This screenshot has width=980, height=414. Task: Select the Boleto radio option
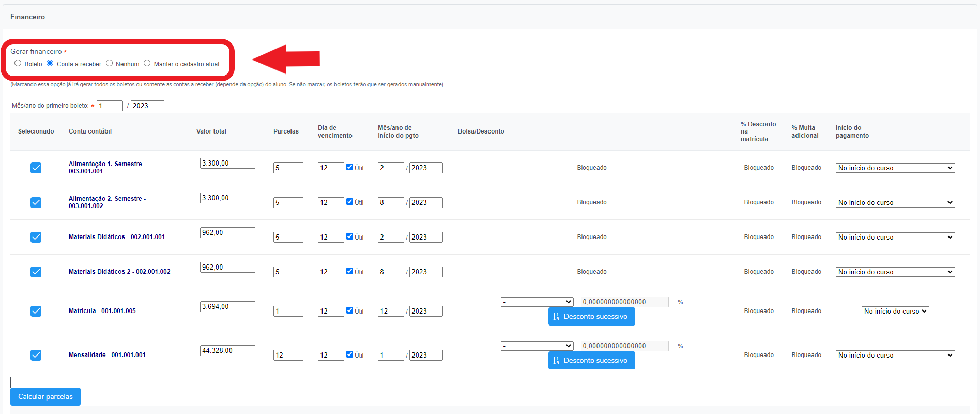coord(18,63)
